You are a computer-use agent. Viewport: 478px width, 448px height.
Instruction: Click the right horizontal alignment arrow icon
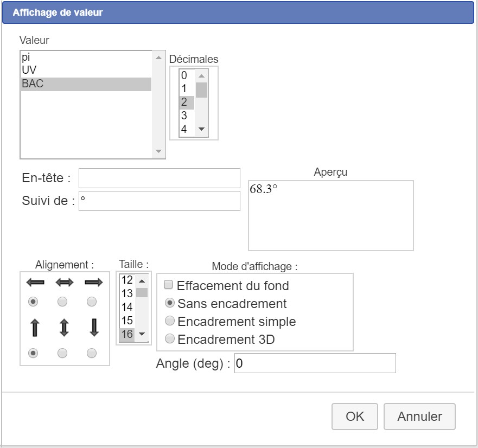click(93, 283)
